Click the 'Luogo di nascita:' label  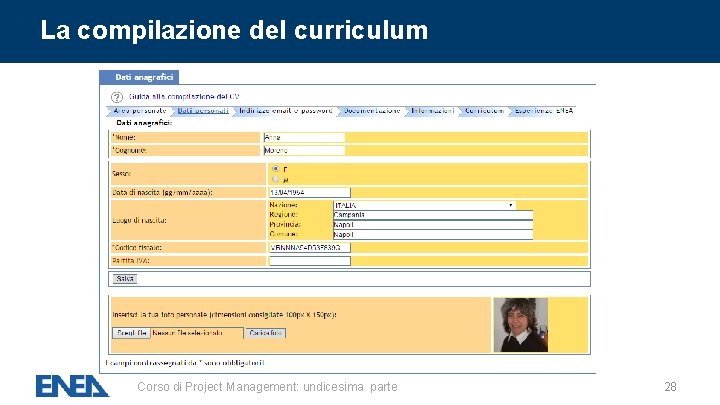139,220
